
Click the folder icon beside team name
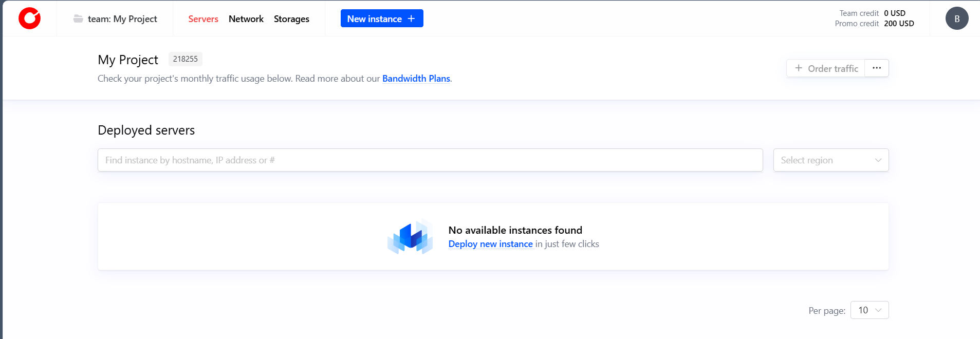[x=78, y=19]
